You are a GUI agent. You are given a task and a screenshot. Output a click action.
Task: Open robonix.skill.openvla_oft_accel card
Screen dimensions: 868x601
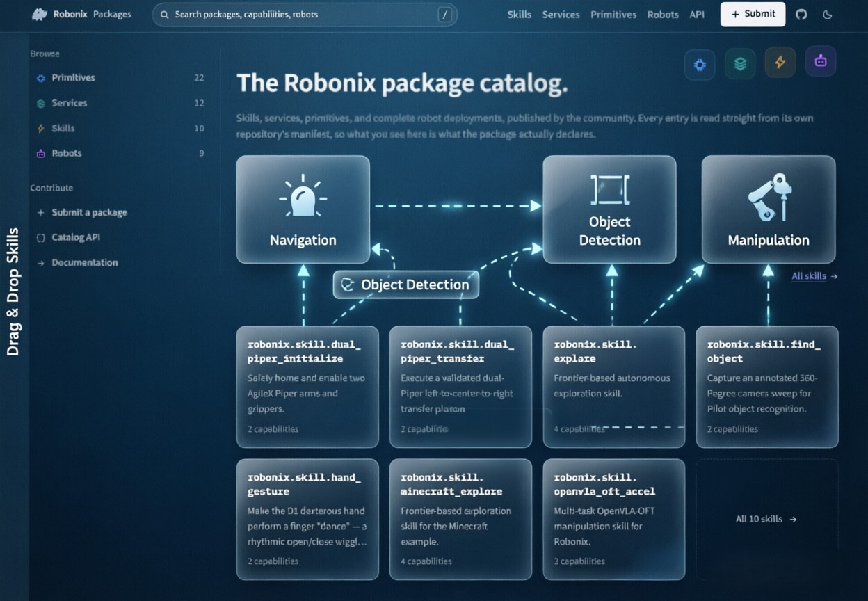(614, 520)
